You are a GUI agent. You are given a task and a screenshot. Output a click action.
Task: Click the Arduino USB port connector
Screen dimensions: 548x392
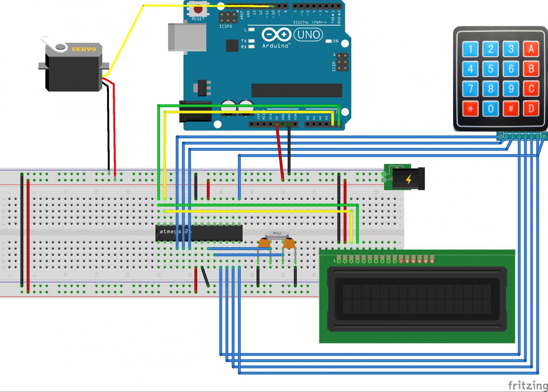tap(187, 37)
